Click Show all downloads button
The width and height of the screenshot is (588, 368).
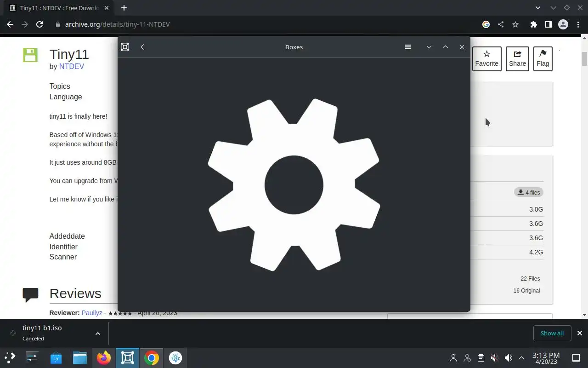pyautogui.click(x=552, y=333)
